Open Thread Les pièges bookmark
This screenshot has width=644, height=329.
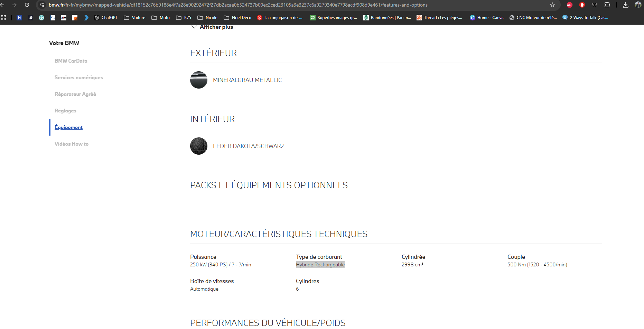pyautogui.click(x=439, y=18)
